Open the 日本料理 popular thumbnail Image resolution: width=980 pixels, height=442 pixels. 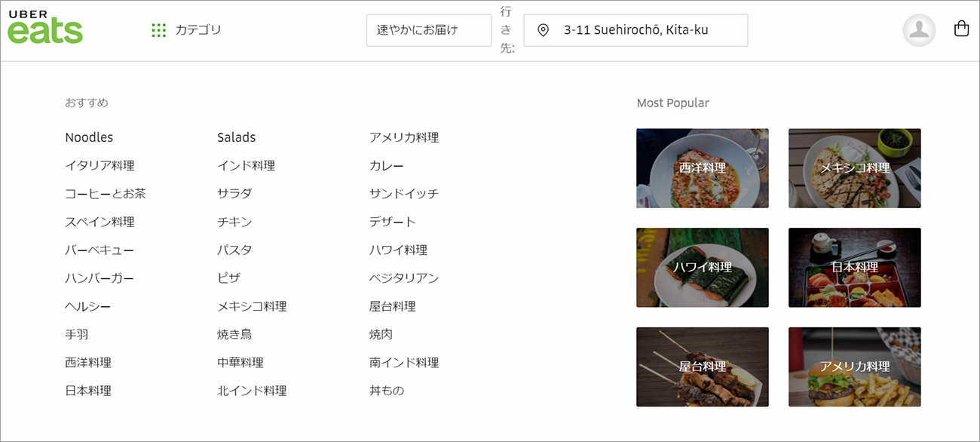[x=855, y=268]
